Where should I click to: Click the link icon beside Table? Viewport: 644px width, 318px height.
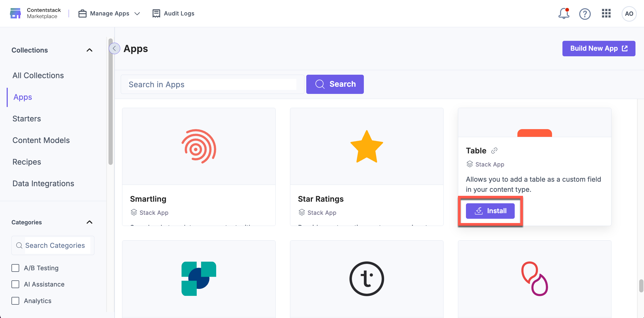pos(494,151)
